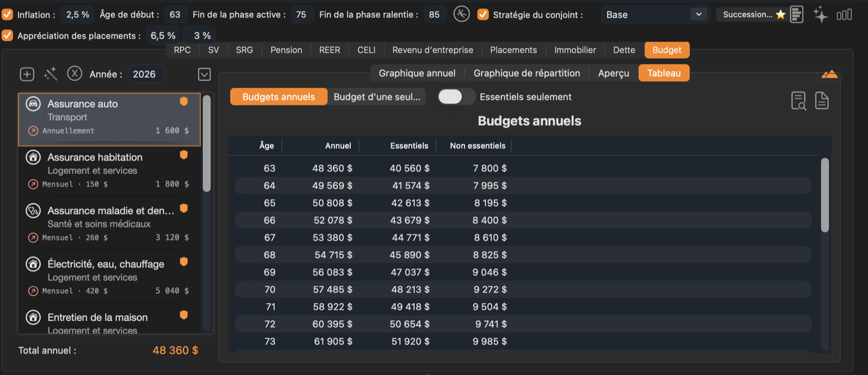Switch to Graphique annuel view
Viewport: 868px width, 375px height.
point(417,73)
